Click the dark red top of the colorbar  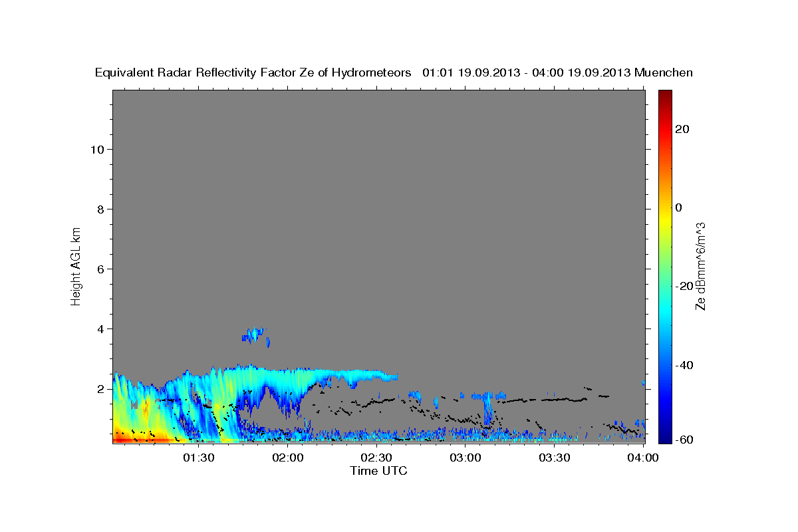point(664,95)
